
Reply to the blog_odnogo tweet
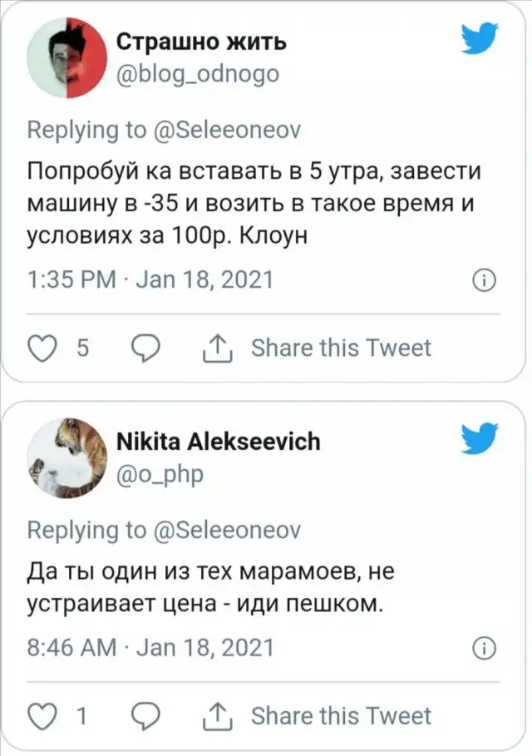click(x=145, y=348)
